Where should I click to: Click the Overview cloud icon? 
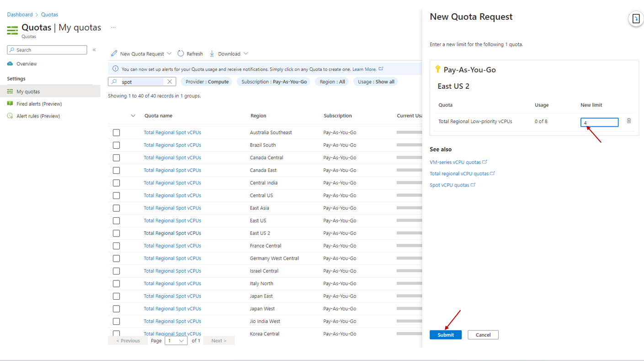(x=10, y=64)
